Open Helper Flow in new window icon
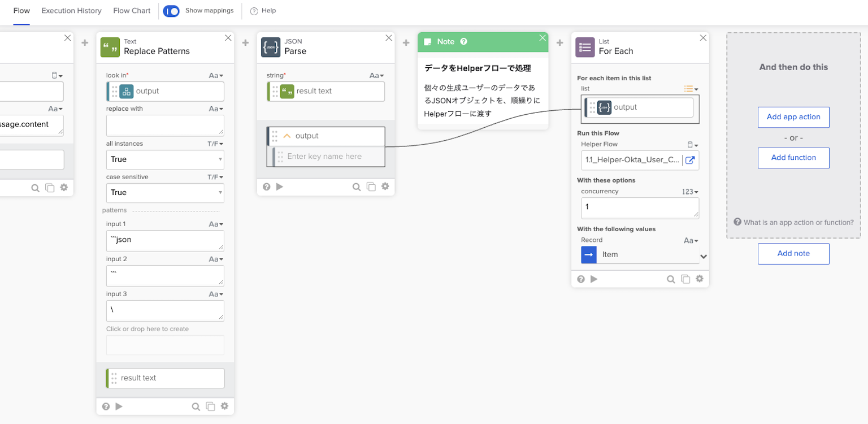 (x=690, y=160)
